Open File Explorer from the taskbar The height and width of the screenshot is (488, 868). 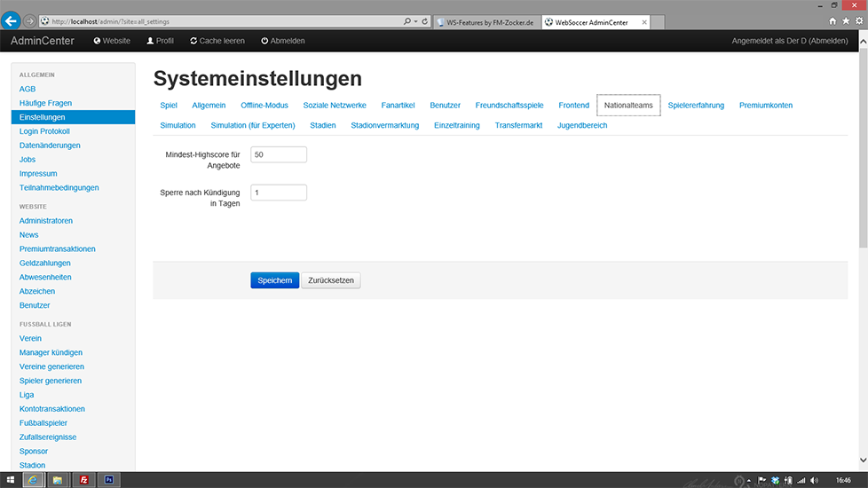tap(58, 480)
